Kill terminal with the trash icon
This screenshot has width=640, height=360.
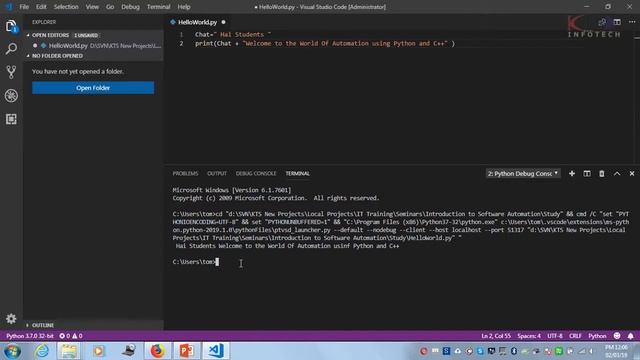point(602,173)
